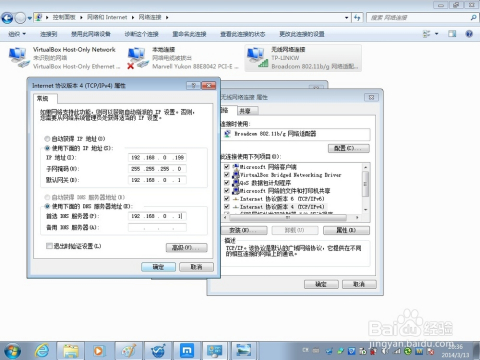
Task: Click the IP 地址 input field
Action: point(157,157)
